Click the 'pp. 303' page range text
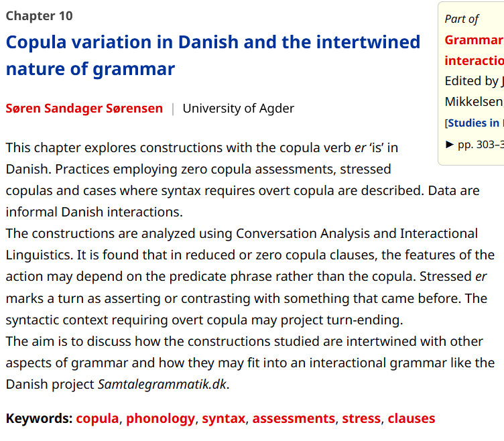 pyautogui.click(x=480, y=144)
